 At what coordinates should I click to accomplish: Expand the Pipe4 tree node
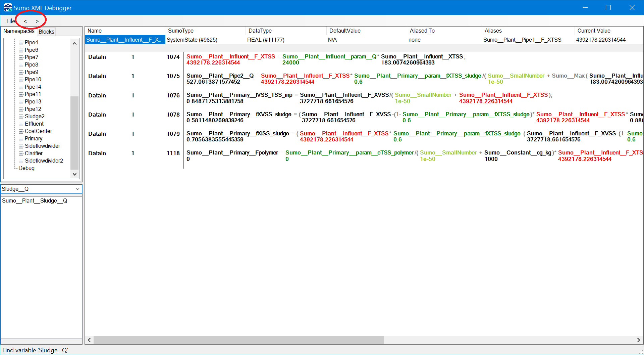pyautogui.click(x=21, y=43)
